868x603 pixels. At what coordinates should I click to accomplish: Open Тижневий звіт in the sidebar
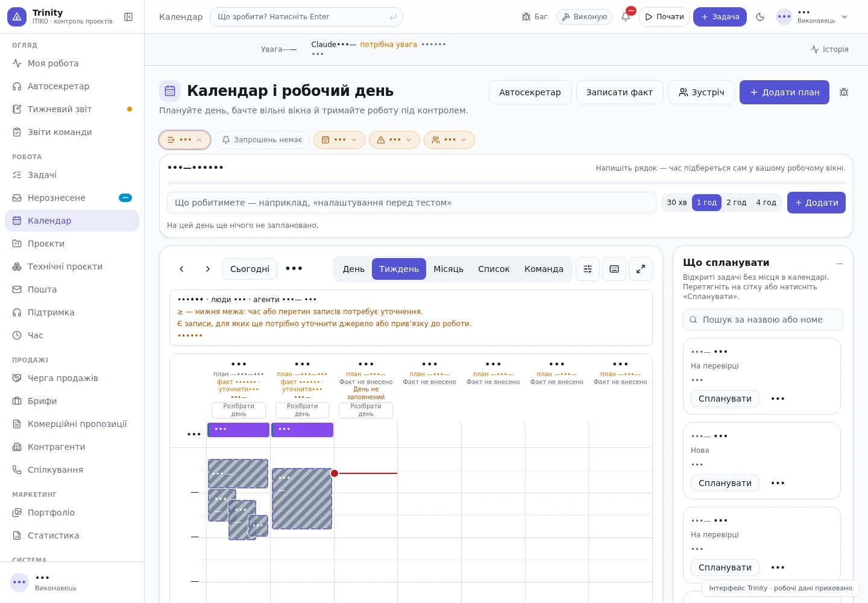click(x=72, y=109)
